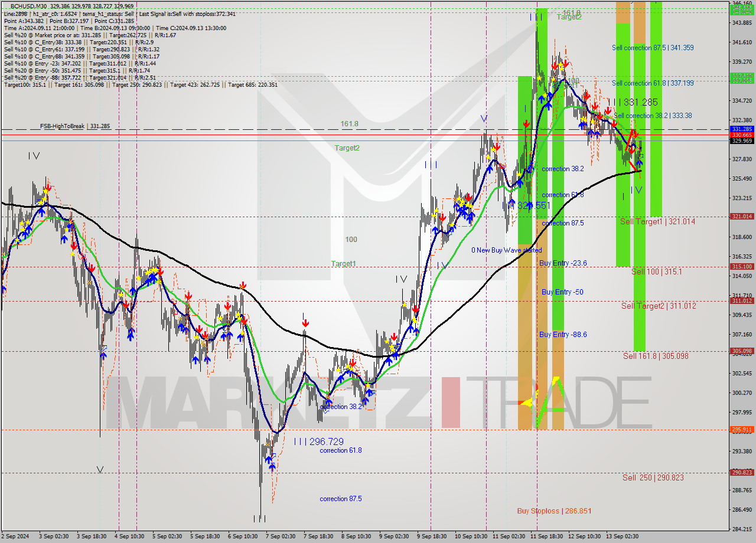Select 'Sell correction 61.8 | 337.199' label
The width and height of the screenshot is (756, 543).
[x=653, y=83]
